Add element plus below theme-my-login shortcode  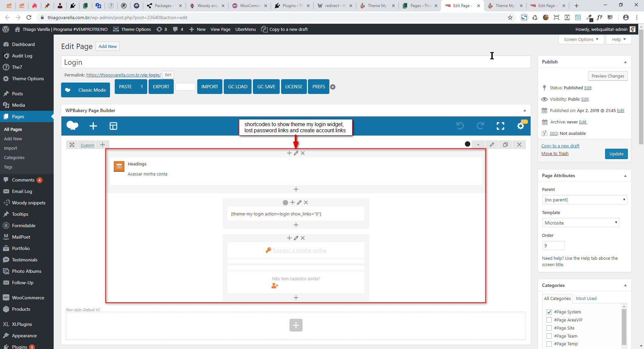pyautogui.click(x=296, y=225)
